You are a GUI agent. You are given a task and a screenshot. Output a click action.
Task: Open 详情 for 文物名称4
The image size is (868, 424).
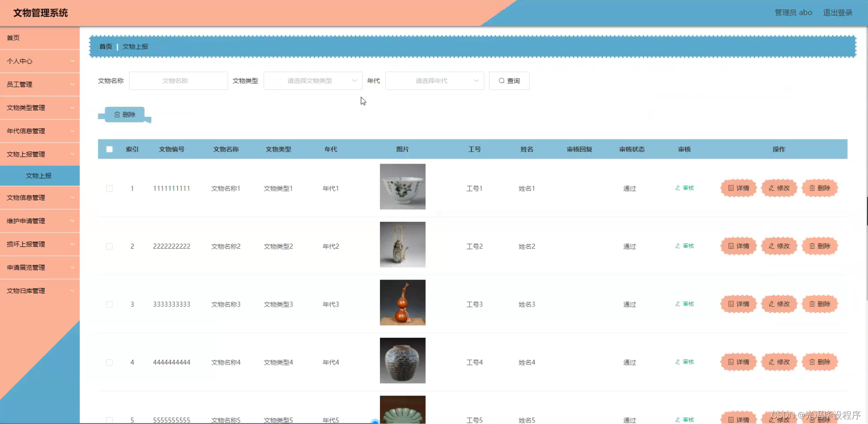[739, 362]
